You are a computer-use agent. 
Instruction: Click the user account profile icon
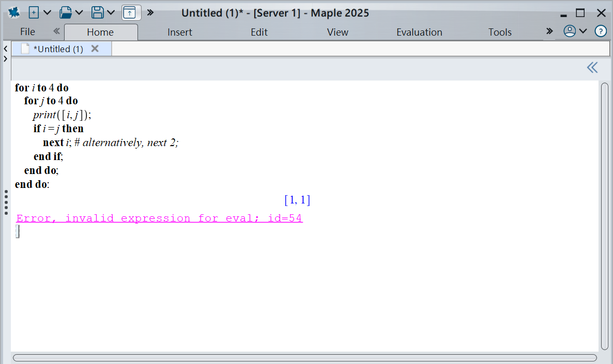pos(570,31)
